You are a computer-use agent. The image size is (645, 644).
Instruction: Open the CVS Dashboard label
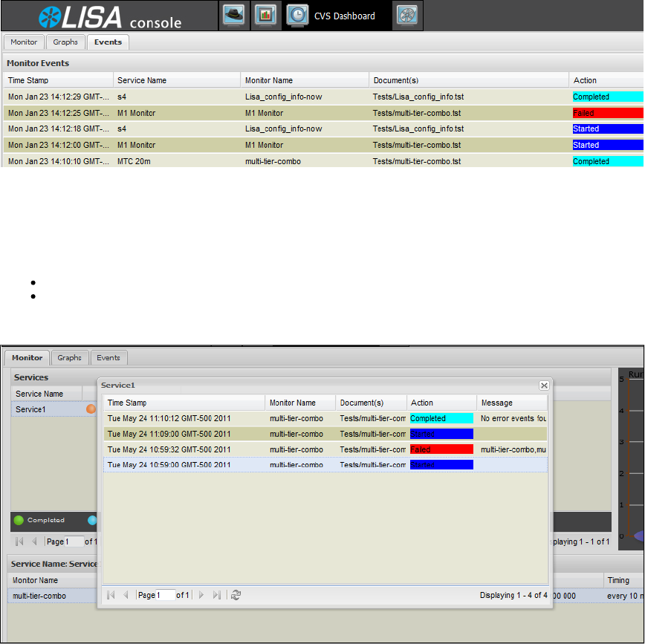coord(345,16)
